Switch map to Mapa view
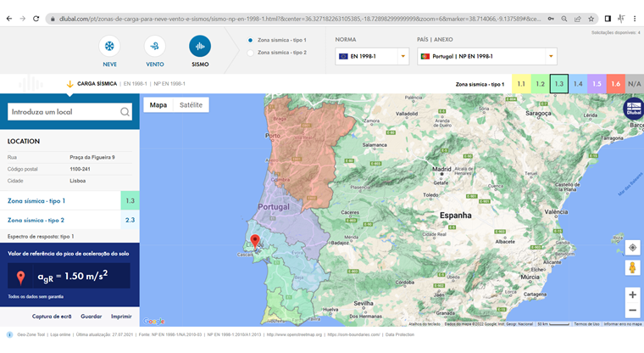Image resolution: width=644 pixels, height=353 pixels. [x=158, y=105]
